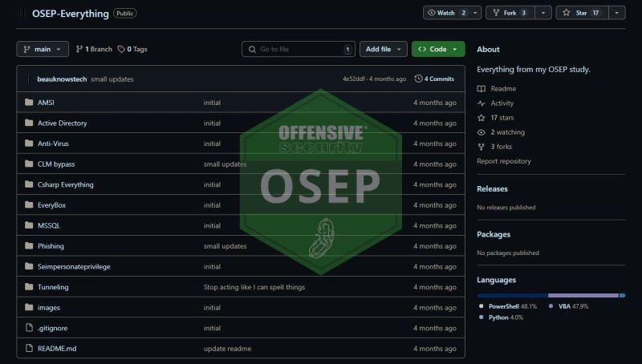Open the Watch notification options dropdown arrow
This screenshot has width=642, height=364.
pos(475,13)
